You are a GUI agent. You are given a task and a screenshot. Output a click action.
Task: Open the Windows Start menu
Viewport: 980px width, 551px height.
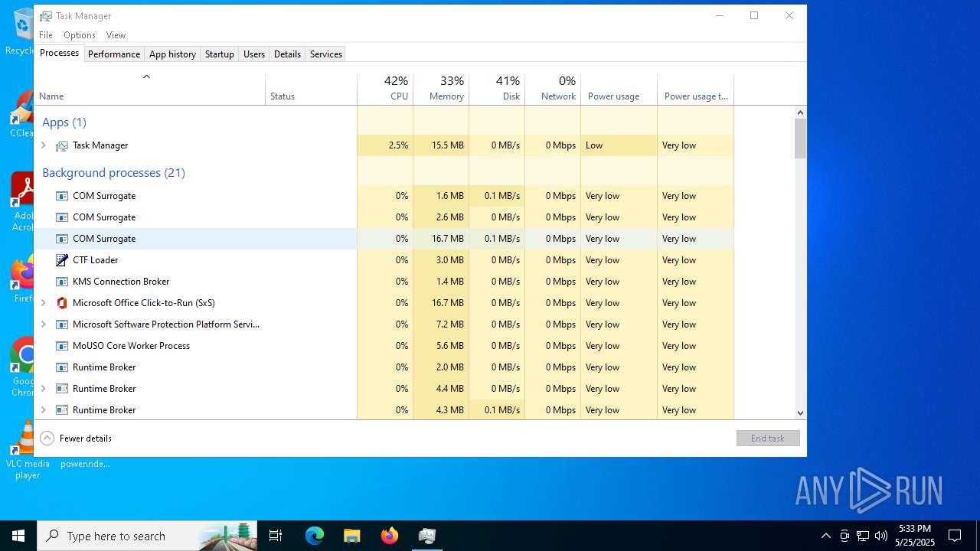pos(18,536)
